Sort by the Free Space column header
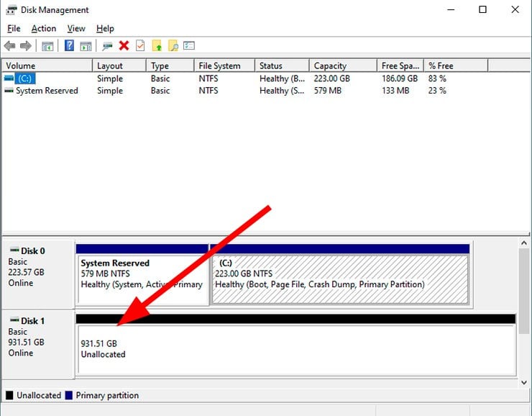The image size is (532, 416). pos(400,65)
